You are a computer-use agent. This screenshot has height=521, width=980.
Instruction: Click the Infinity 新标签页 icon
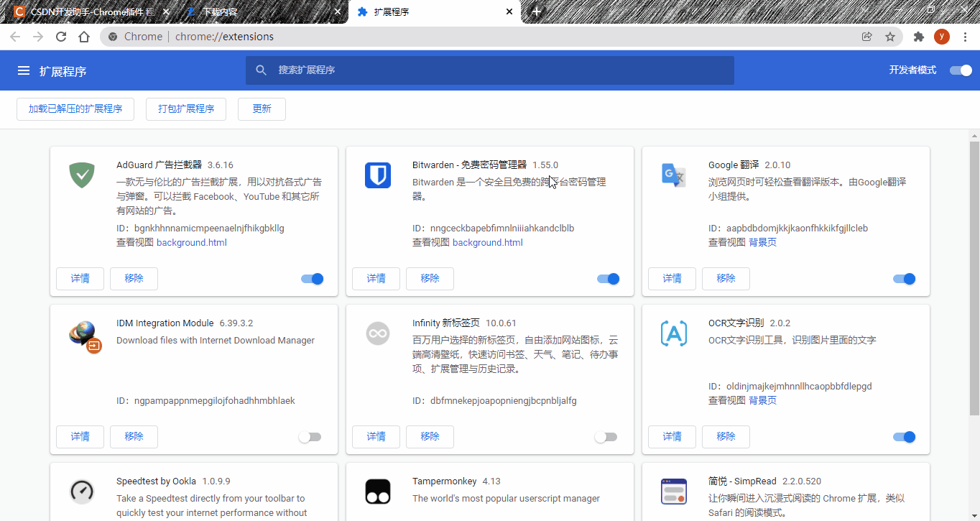(377, 333)
